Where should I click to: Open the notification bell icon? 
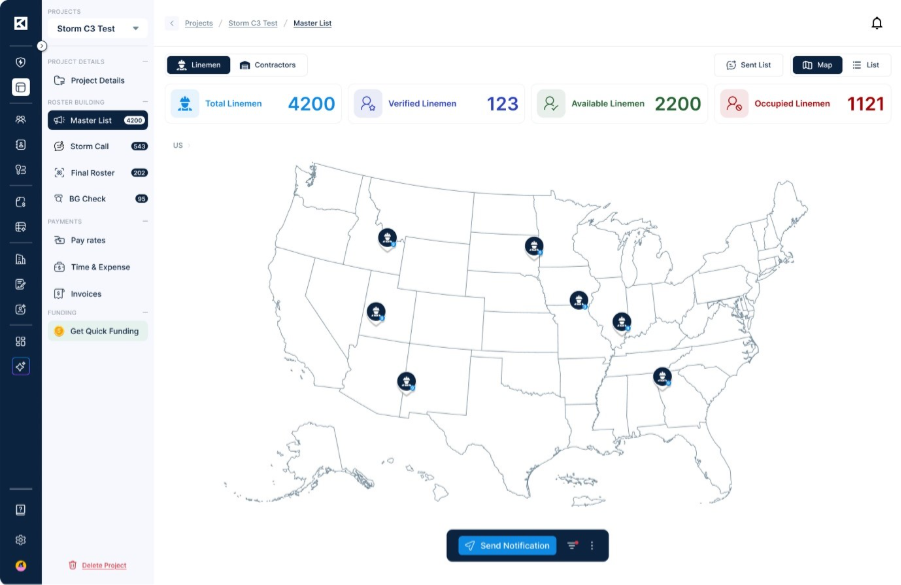tap(878, 20)
